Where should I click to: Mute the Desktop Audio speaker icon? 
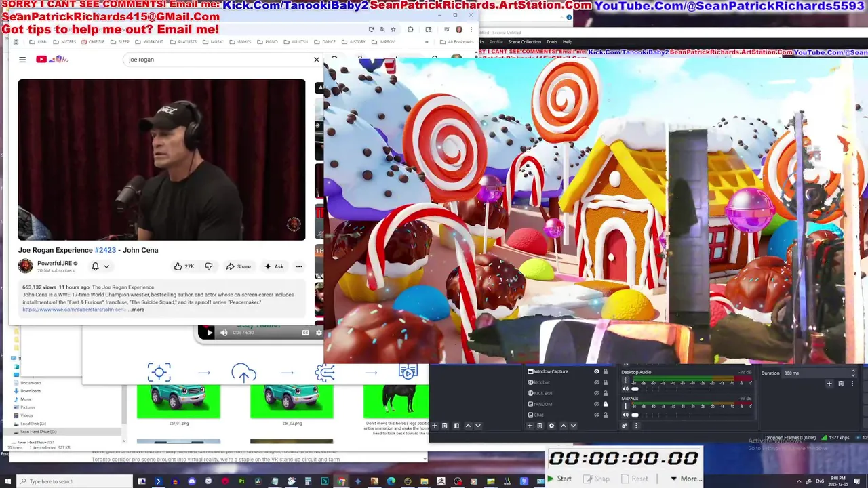[625, 389]
